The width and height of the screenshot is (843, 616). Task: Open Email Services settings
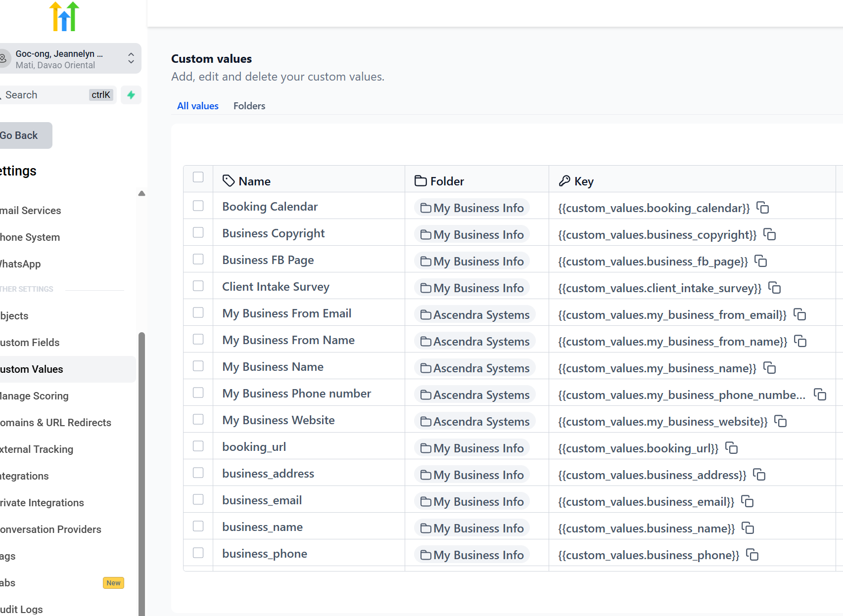point(31,211)
